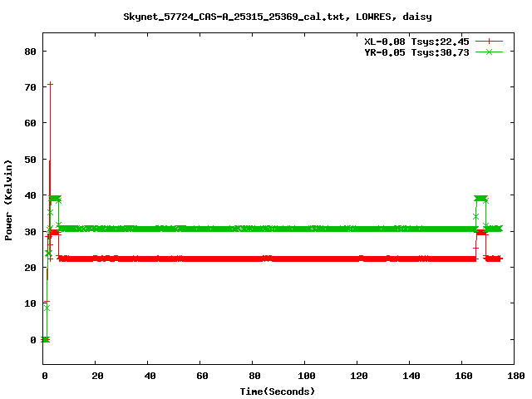Click the x-axis tick label 100
This screenshot has height=399, width=532.
pos(307,376)
